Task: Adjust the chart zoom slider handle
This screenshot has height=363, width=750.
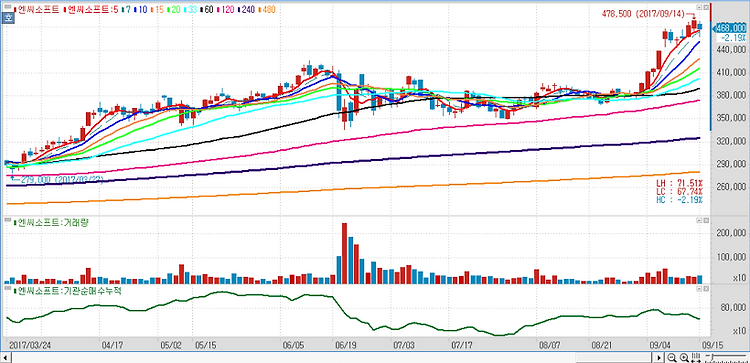Action: click(712, 357)
